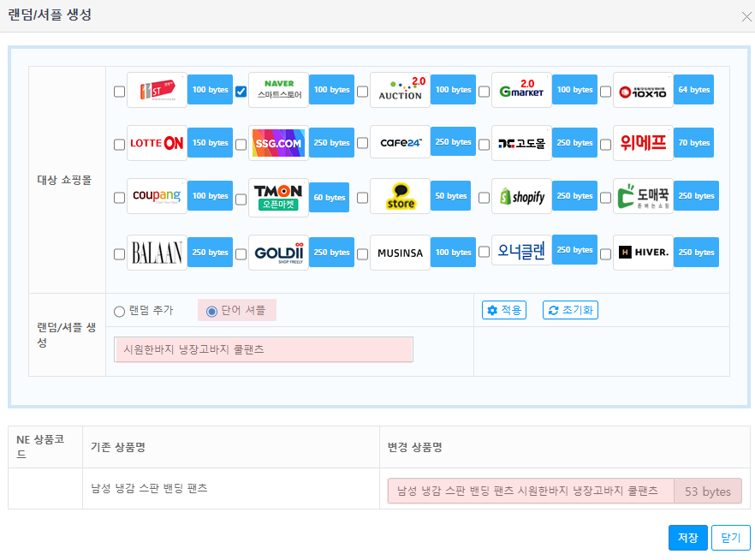Click the 남성 냉감 스판 밴딩 팬츠 original name
This screenshot has width=755, height=560.
149,488
